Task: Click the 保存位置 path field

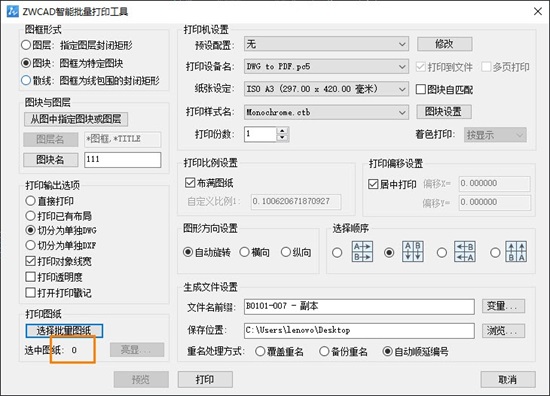Action: click(x=359, y=330)
